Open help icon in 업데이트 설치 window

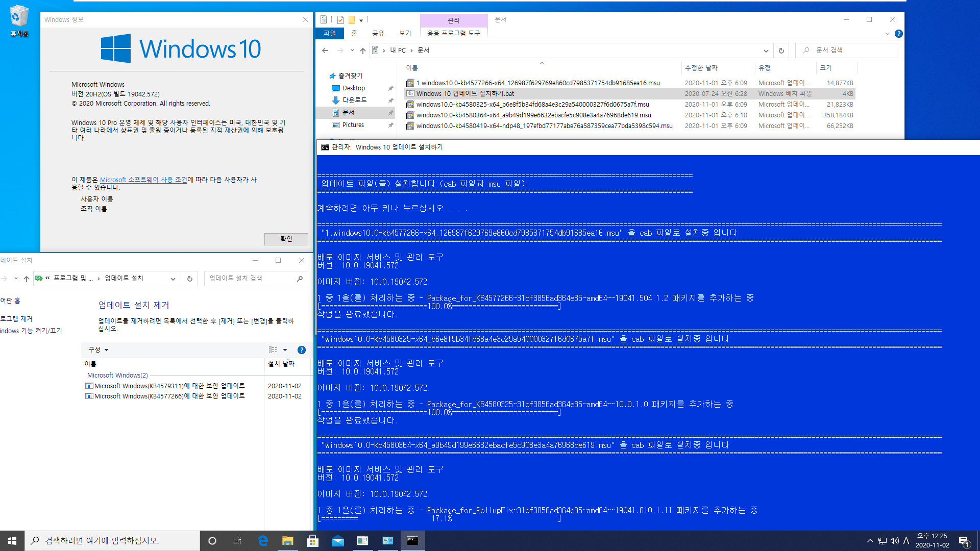tap(301, 350)
